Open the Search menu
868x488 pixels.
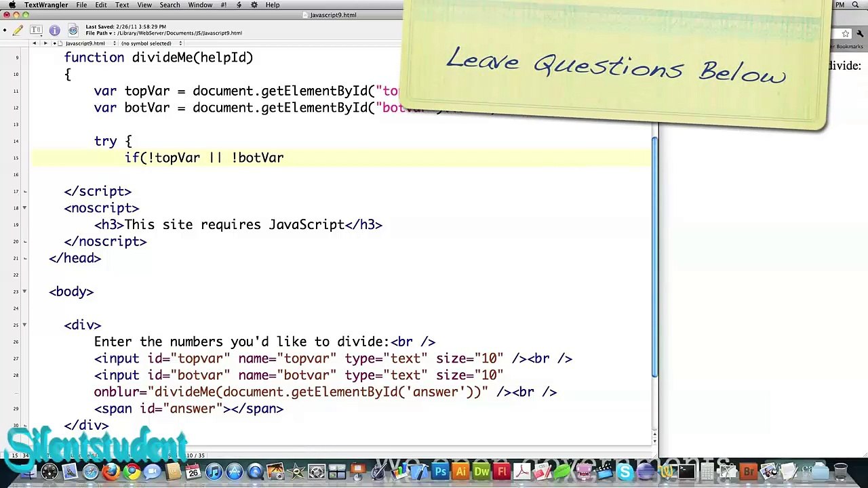[170, 5]
